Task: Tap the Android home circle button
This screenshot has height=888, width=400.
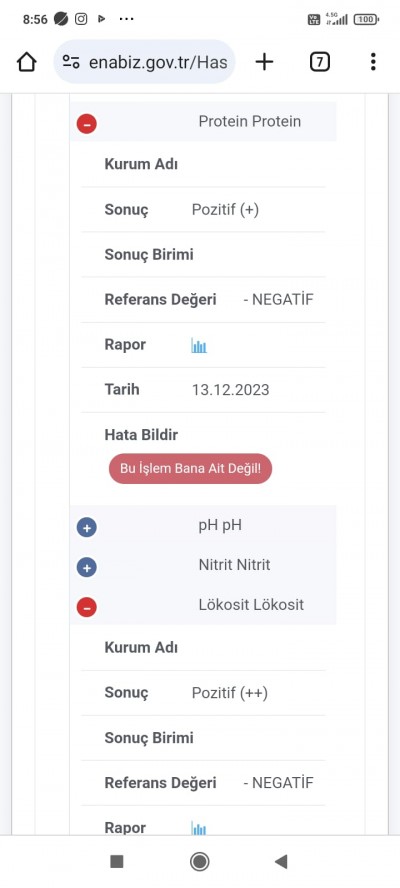Action: point(199,861)
